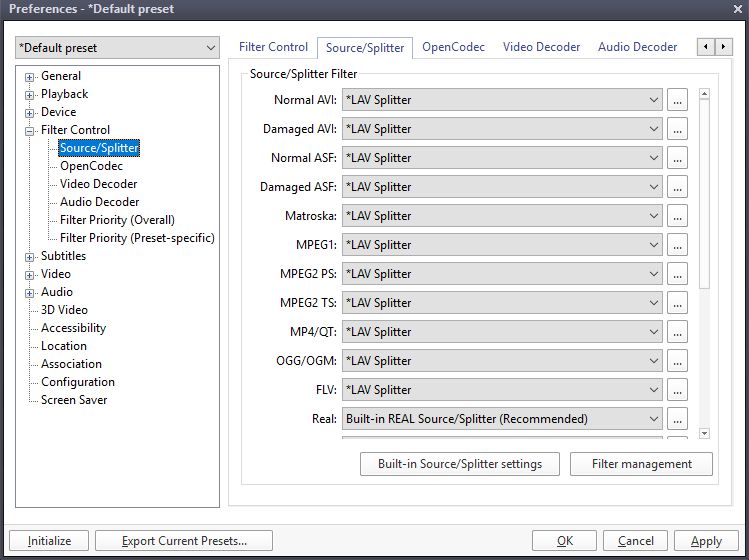Select Screen Saver in the tree
The width and height of the screenshot is (749, 560).
tap(74, 400)
